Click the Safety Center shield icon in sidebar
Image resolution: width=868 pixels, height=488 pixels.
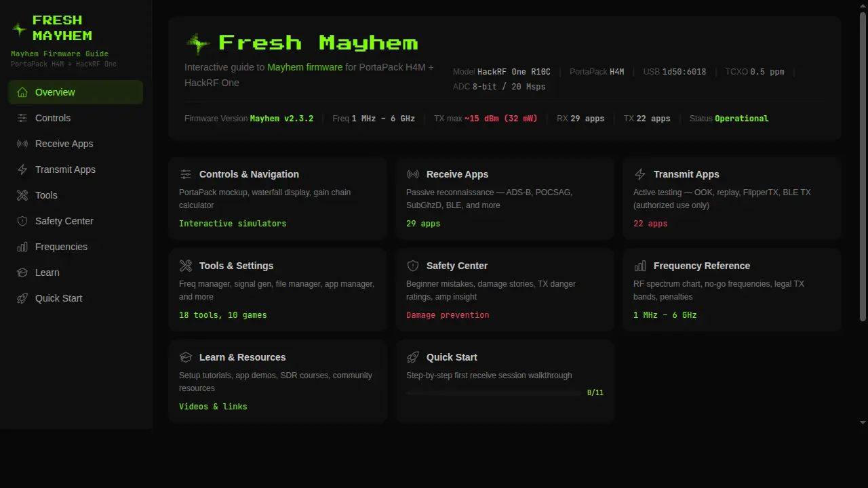pyautogui.click(x=21, y=221)
